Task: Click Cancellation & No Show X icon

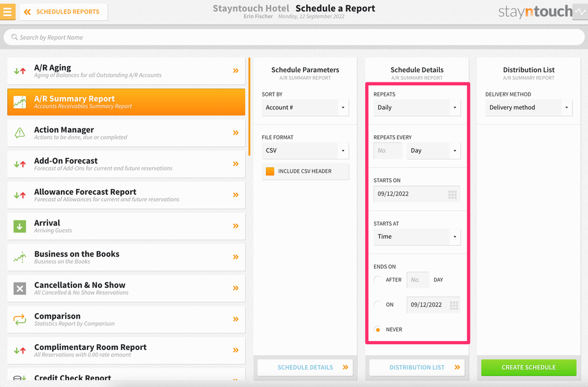Action: click(20, 289)
